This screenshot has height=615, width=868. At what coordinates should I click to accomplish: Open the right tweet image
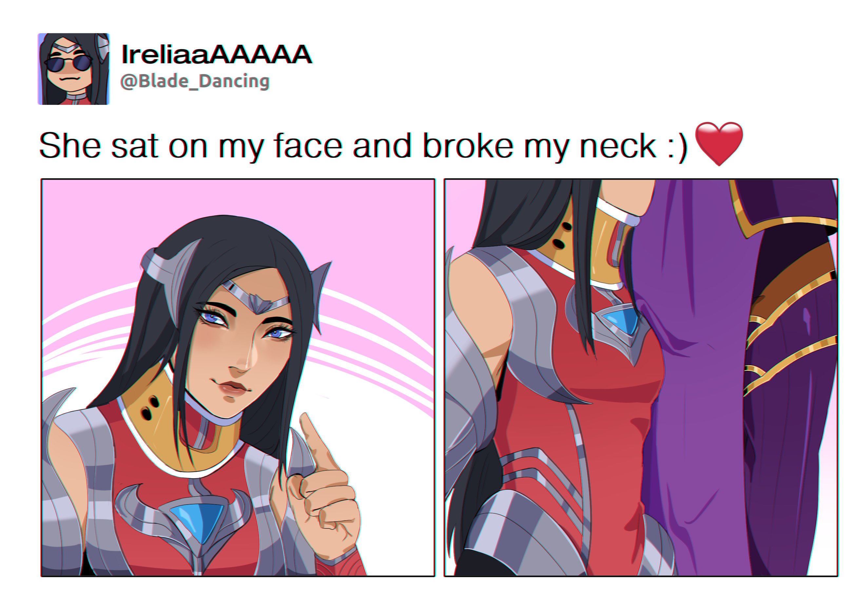coord(641,378)
